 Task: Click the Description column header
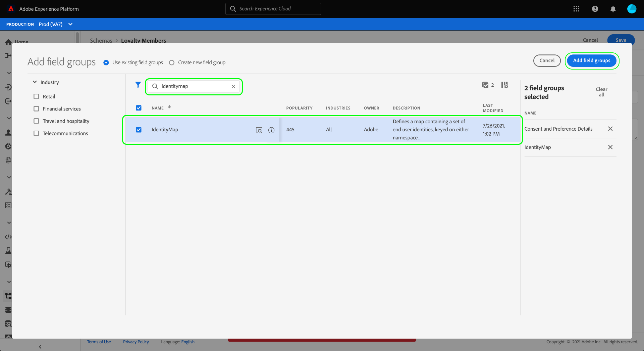click(407, 108)
